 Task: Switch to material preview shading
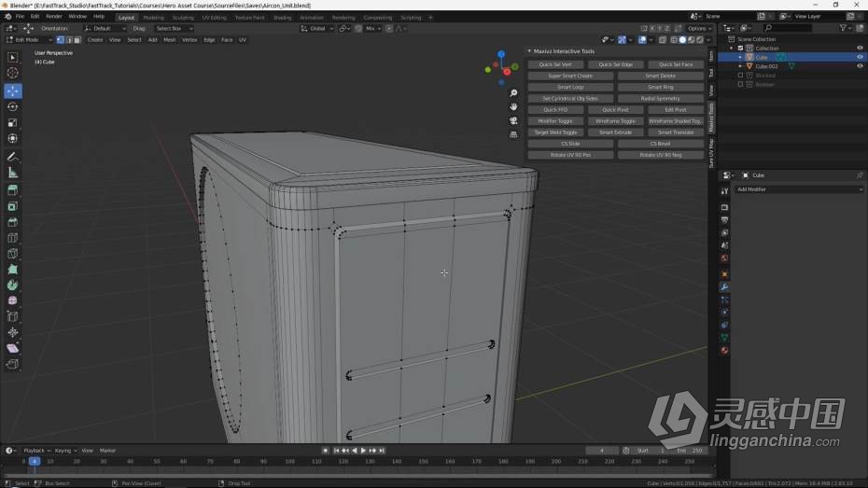[692, 40]
